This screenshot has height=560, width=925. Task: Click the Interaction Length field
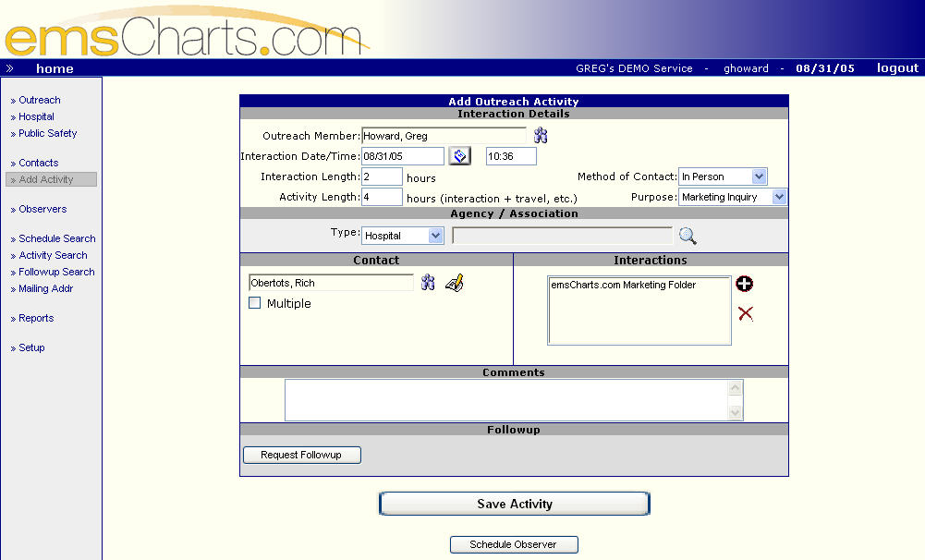pos(383,177)
